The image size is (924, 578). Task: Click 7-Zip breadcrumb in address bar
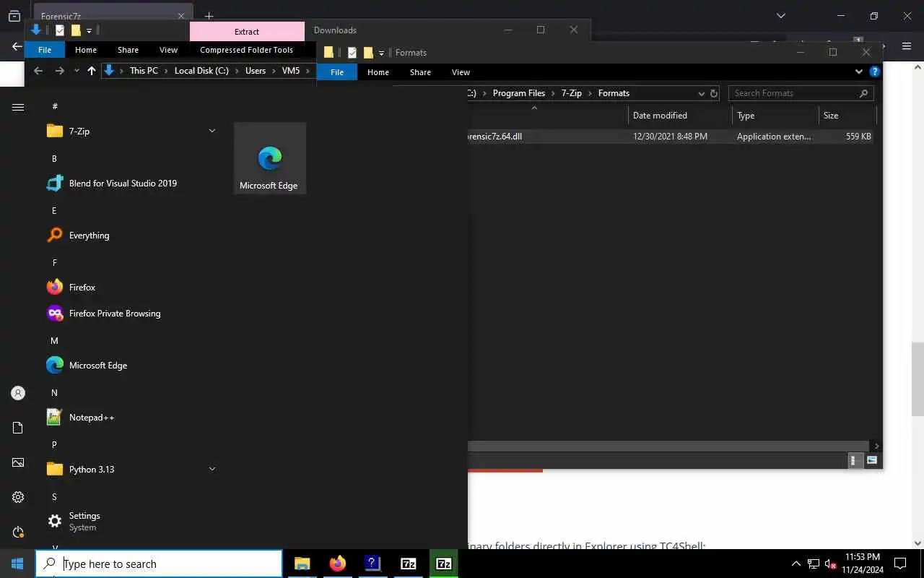click(x=571, y=93)
